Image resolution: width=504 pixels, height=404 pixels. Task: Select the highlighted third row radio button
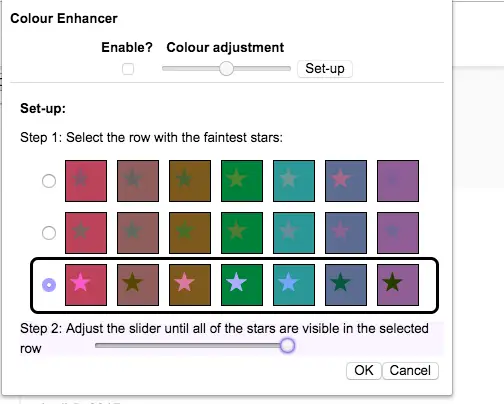coord(49,285)
